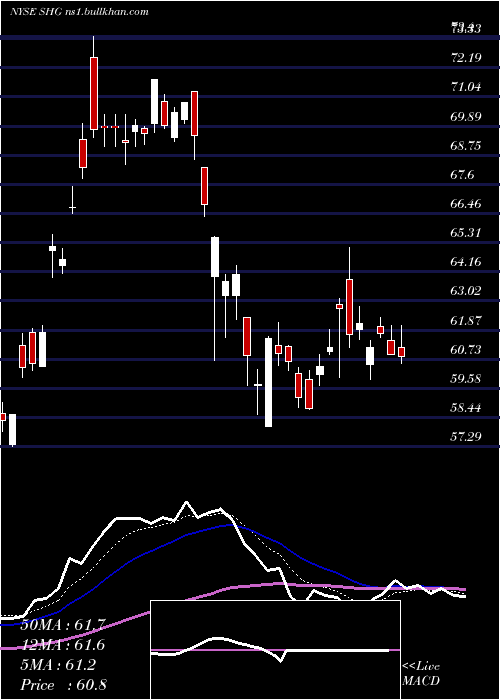Select the 63.02 price axis label
This screenshot has height=700, width=500.
click(x=466, y=291)
